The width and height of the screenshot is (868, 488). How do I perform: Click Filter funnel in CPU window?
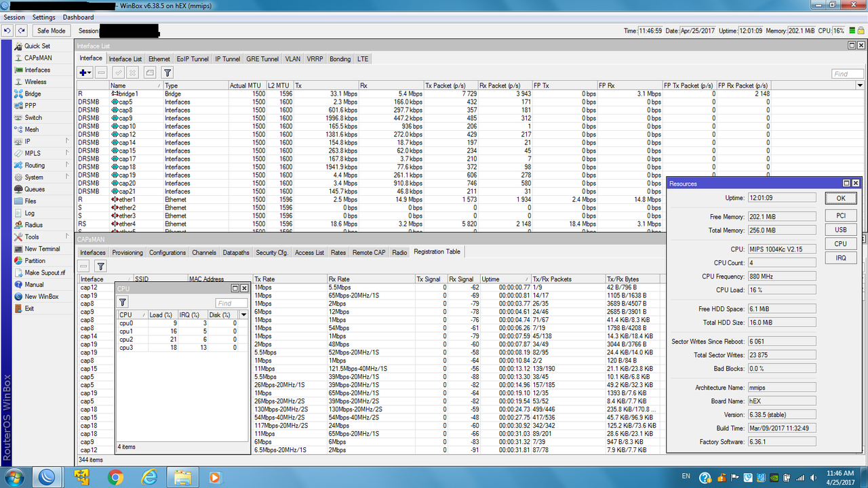click(123, 302)
